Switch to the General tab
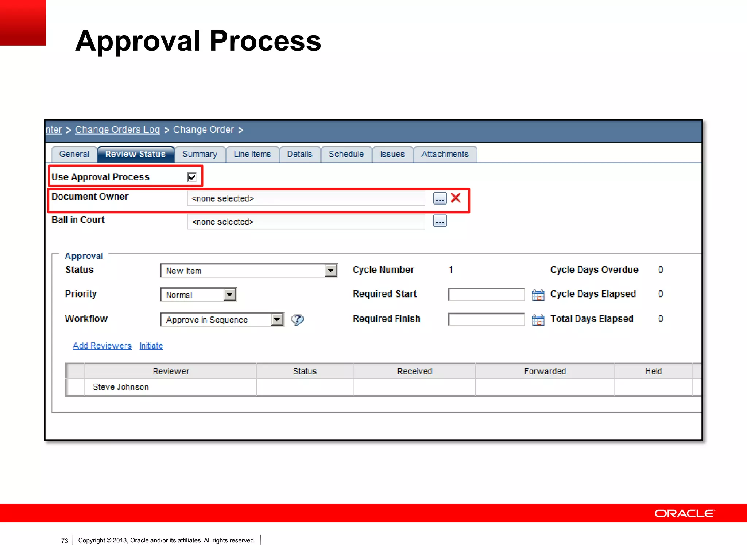Screen dimensions: 747x560 click(74, 154)
